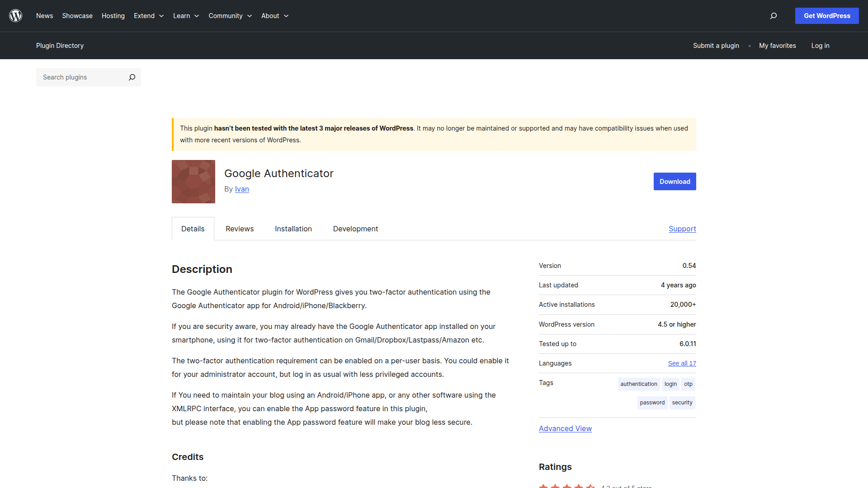
Task: Switch to the Reviews tab
Action: click(240, 229)
